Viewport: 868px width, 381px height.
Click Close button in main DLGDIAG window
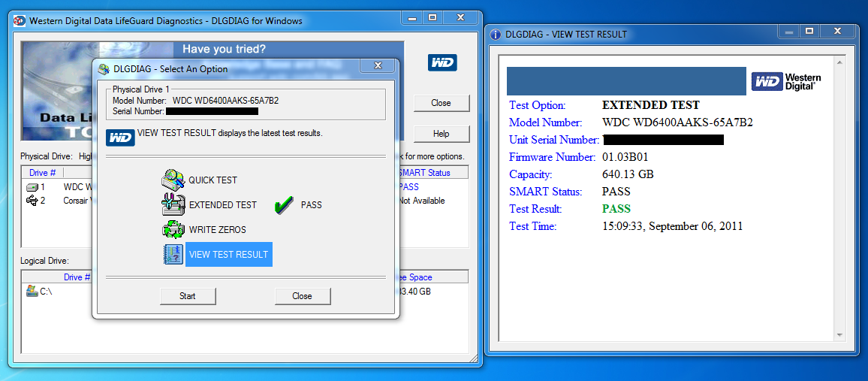(x=442, y=103)
